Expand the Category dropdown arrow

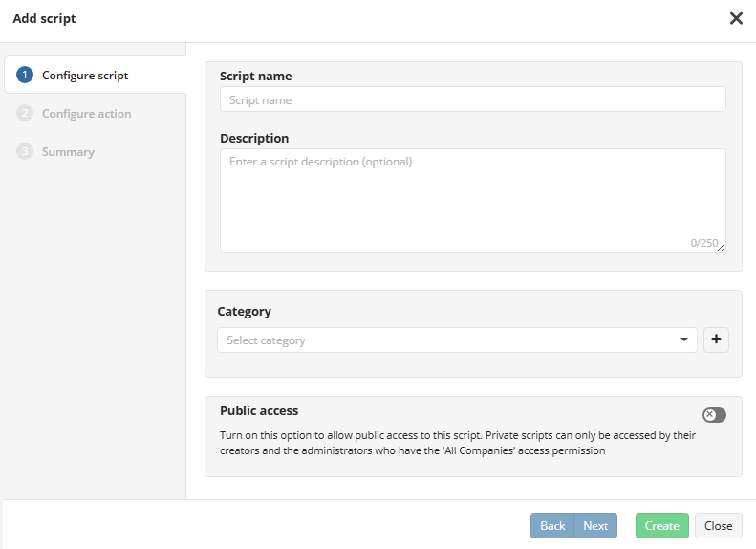(x=684, y=340)
